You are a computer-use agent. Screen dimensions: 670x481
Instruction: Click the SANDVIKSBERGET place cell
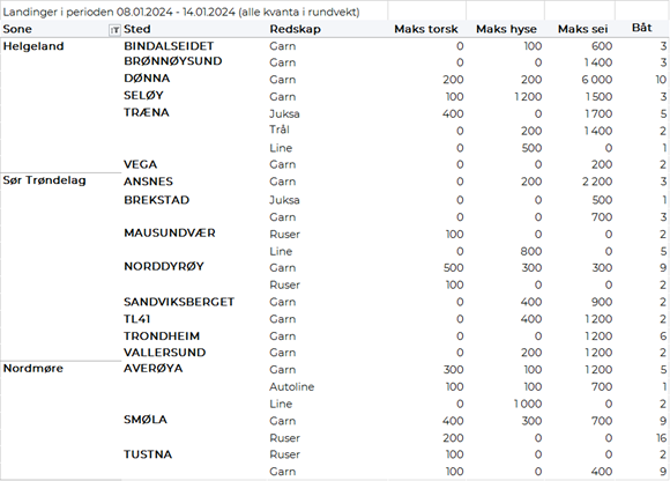click(179, 301)
